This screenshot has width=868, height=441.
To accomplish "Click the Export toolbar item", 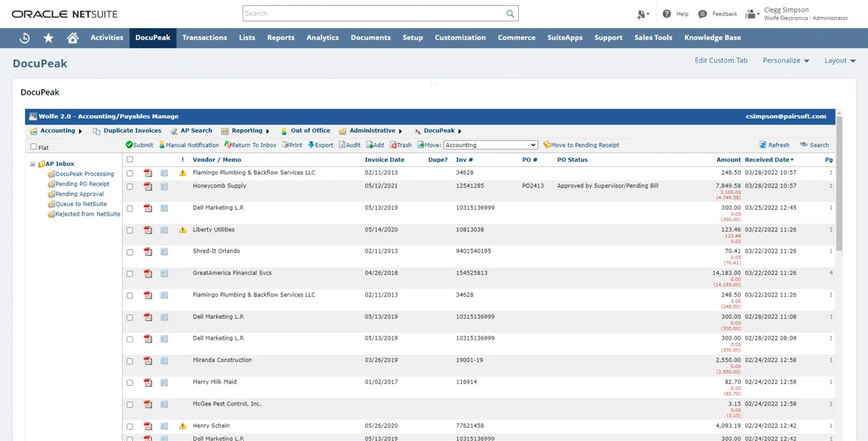I will (x=320, y=145).
